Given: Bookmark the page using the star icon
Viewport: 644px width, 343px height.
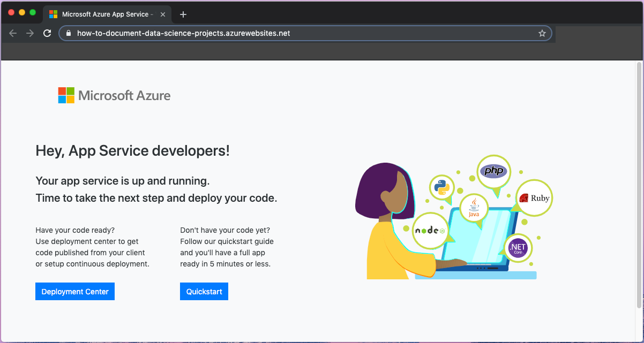Looking at the screenshot, I should coord(541,33).
